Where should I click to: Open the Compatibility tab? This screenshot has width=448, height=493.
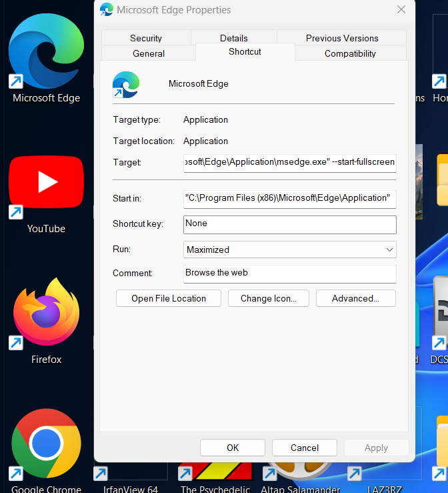point(350,53)
